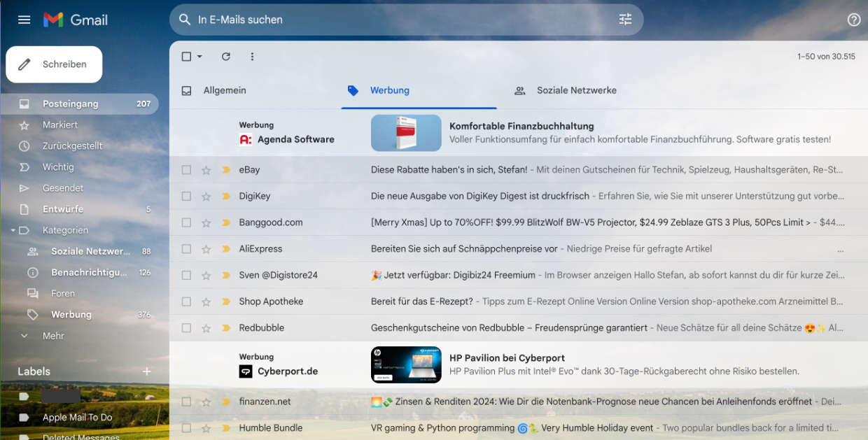
Task: Open the Humble Bundle VR gaming email
Action: [518, 428]
